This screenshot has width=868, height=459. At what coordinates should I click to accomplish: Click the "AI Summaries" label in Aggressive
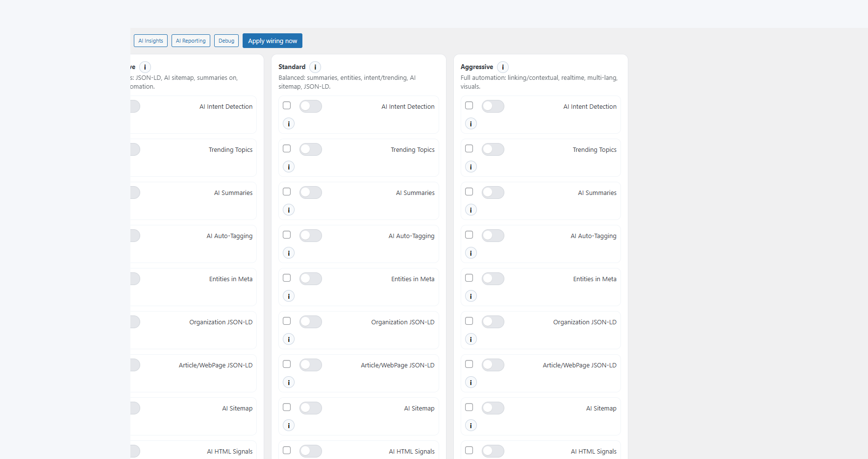[597, 193]
